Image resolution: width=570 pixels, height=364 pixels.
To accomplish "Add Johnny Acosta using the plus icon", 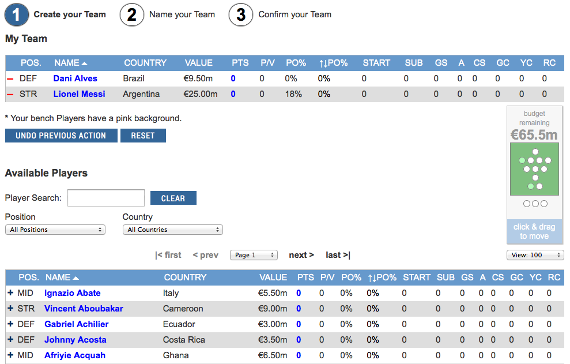I will coord(10,340).
